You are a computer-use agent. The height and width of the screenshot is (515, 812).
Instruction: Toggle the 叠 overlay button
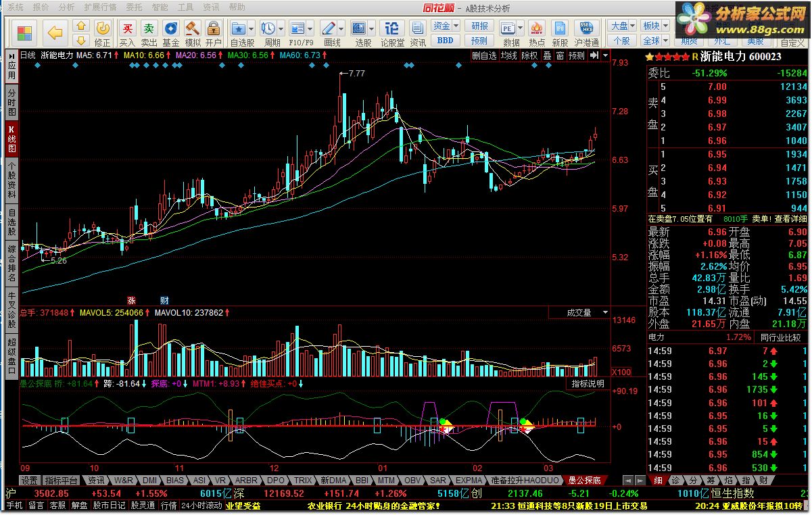pos(548,55)
